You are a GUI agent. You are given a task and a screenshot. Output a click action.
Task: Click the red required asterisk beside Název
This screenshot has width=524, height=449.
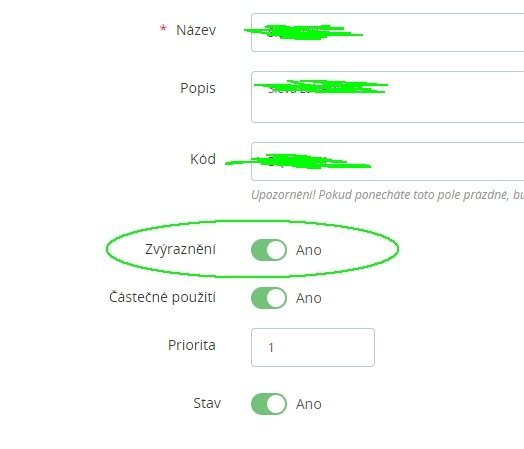pos(163,28)
